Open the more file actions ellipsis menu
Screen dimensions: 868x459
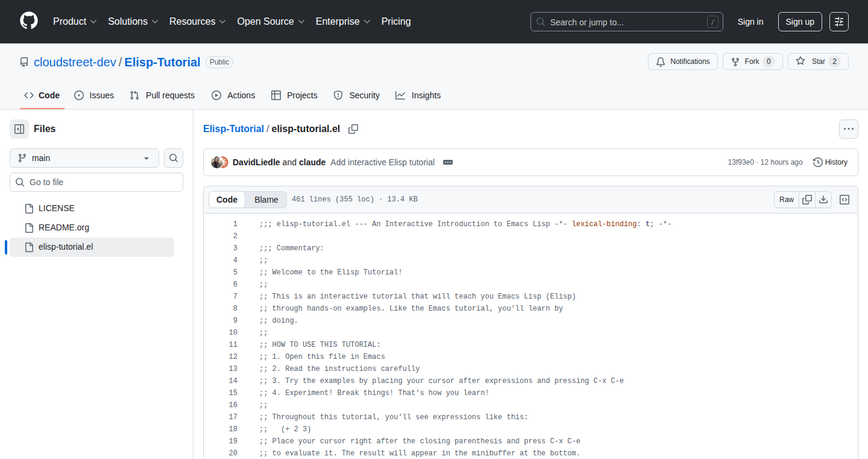point(849,129)
